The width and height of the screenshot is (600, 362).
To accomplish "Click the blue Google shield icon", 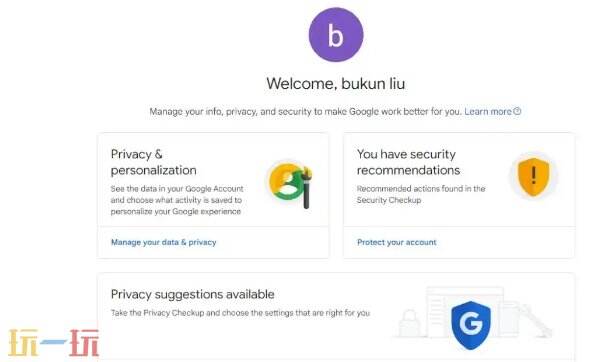I will pyautogui.click(x=471, y=324).
